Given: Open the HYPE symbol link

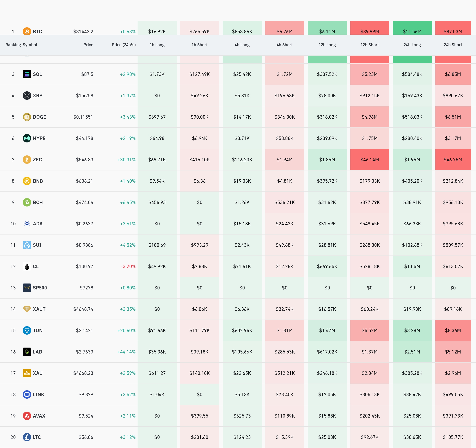Looking at the screenshot, I should point(39,138).
